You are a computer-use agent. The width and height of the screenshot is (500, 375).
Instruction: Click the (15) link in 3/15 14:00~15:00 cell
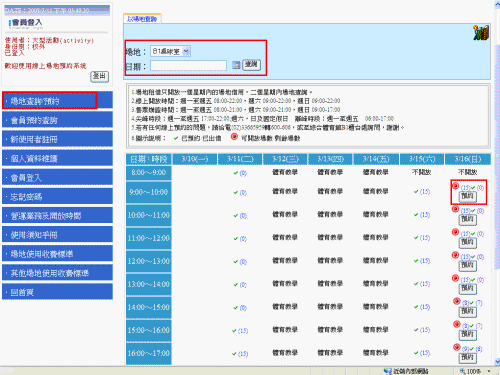click(425, 307)
